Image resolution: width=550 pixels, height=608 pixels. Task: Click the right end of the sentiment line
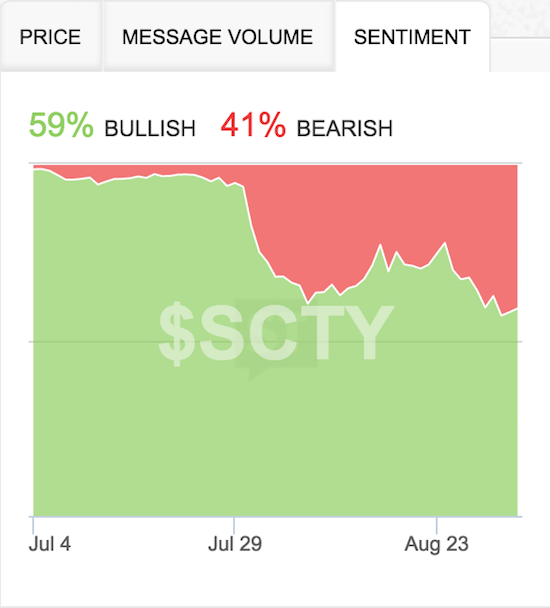tap(517, 309)
